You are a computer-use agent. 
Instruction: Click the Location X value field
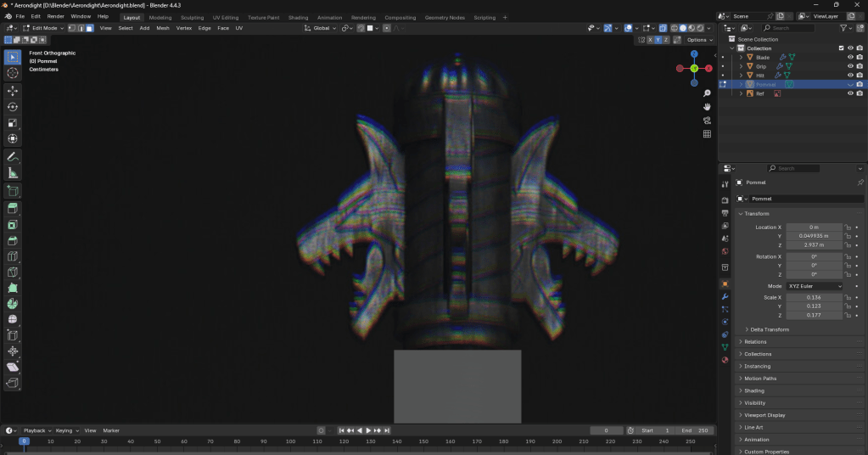click(x=814, y=227)
